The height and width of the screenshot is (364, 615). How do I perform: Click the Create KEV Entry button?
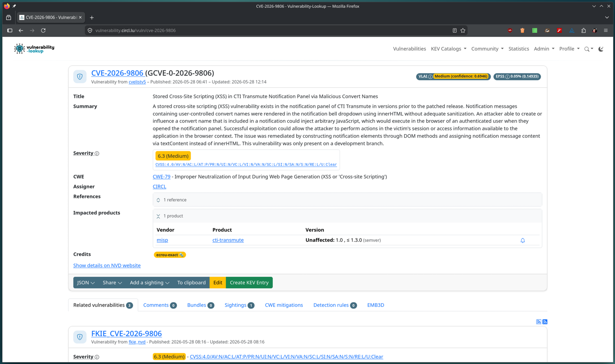pos(249,283)
